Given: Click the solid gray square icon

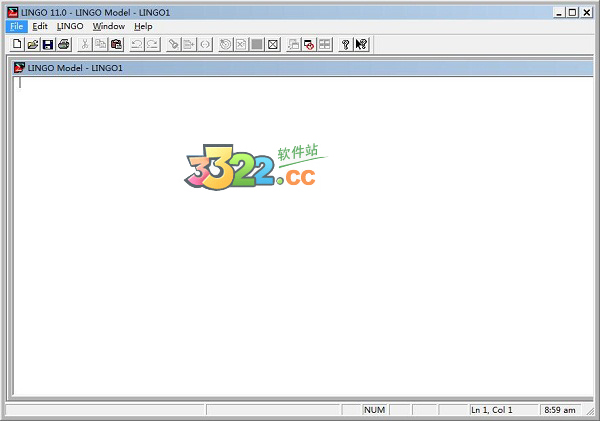Looking at the screenshot, I should [257, 44].
